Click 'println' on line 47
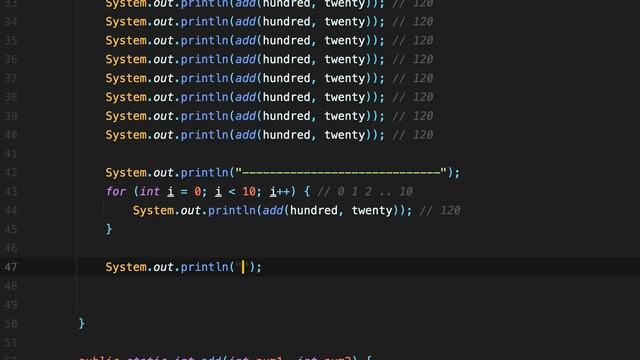The image size is (640, 360). pos(204,267)
